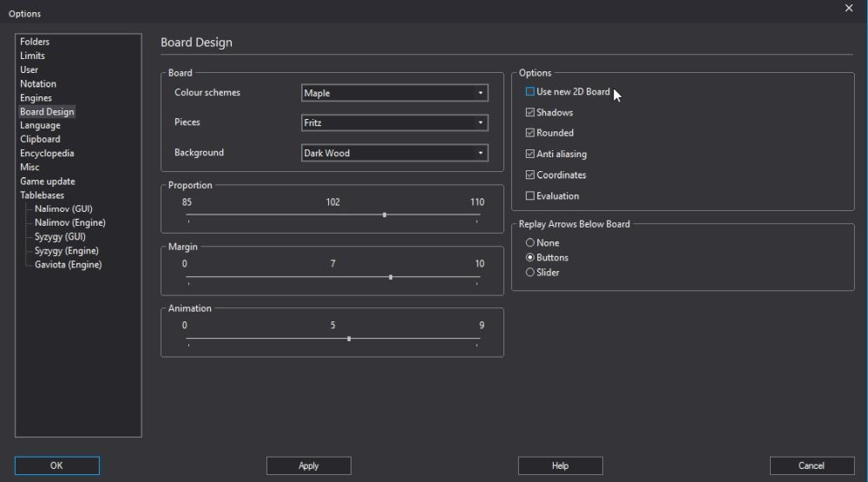Switch to the Notation section
The height and width of the screenshot is (482, 868).
coord(38,84)
